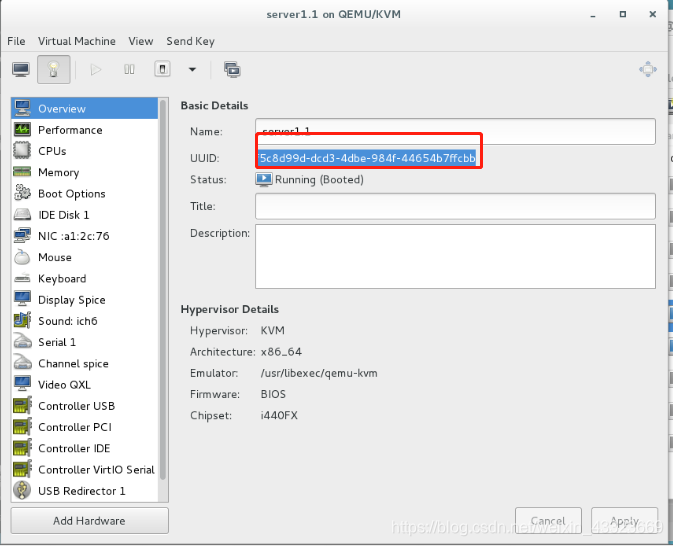Screen dimensions: 673x546
Task: Select IDE Disk 1 device
Action: coord(85,215)
